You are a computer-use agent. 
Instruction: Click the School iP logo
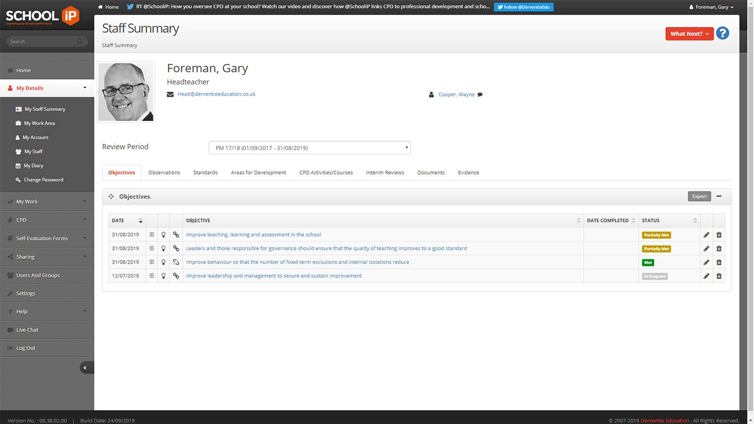(42, 15)
